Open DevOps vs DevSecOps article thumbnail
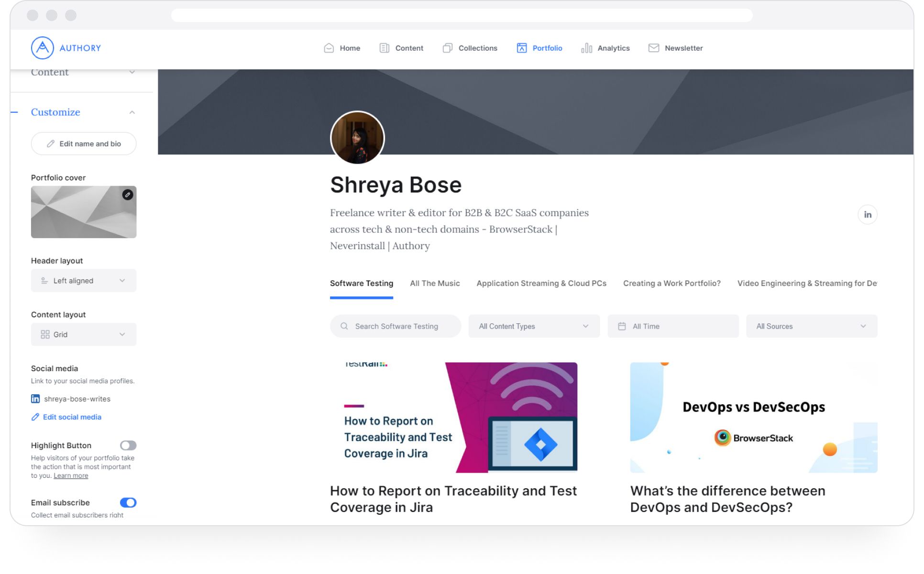The width and height of the screenshot is (924, 574). (753, 417)
